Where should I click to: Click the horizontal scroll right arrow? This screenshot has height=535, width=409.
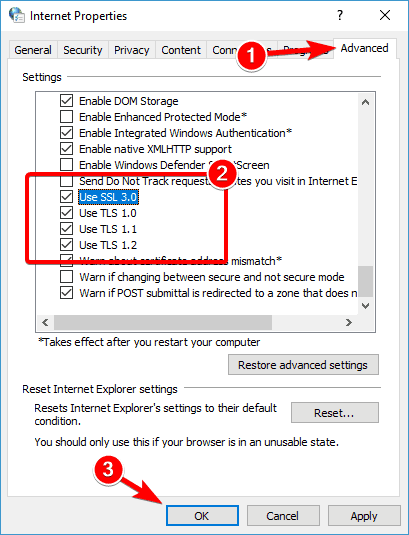pyautogui.click(x=349, y=322)
